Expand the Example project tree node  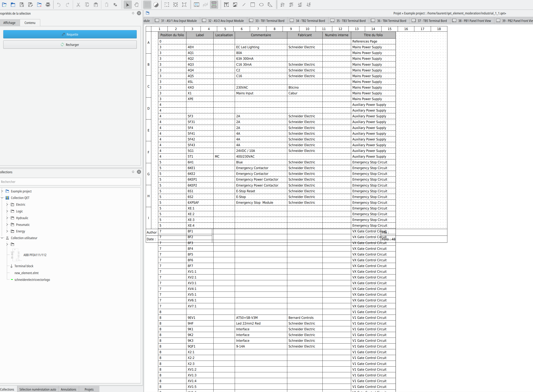(x=2, y=191)
